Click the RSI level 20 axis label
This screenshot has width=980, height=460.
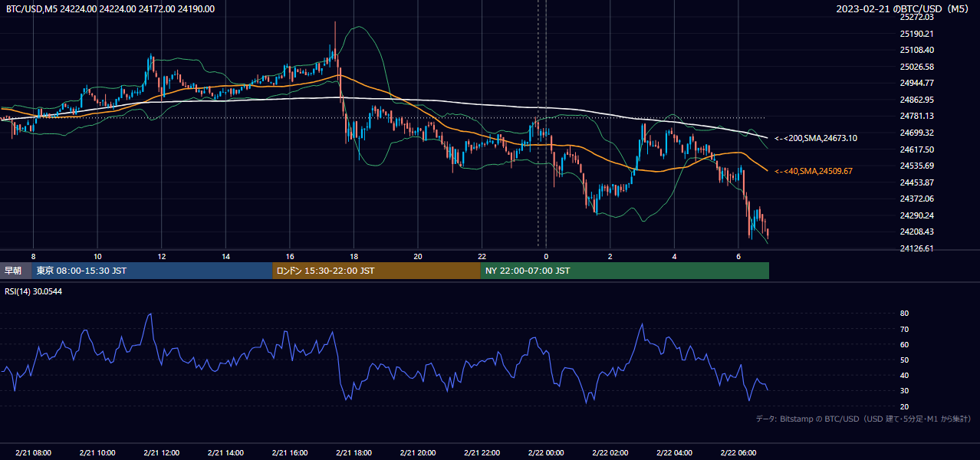coord(904,406)
